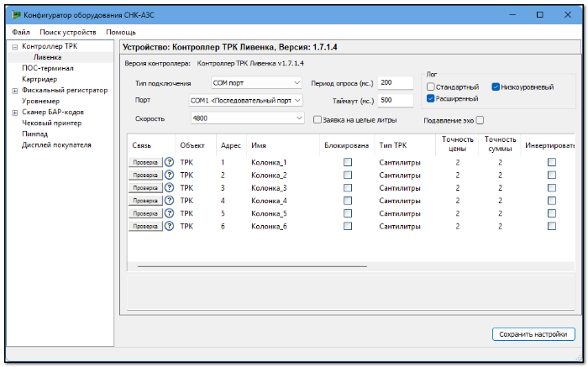Image resolution: width=588 pixels, height=367 pixels.
Task: Open the Файл menu
Action: tap(21, 32)
